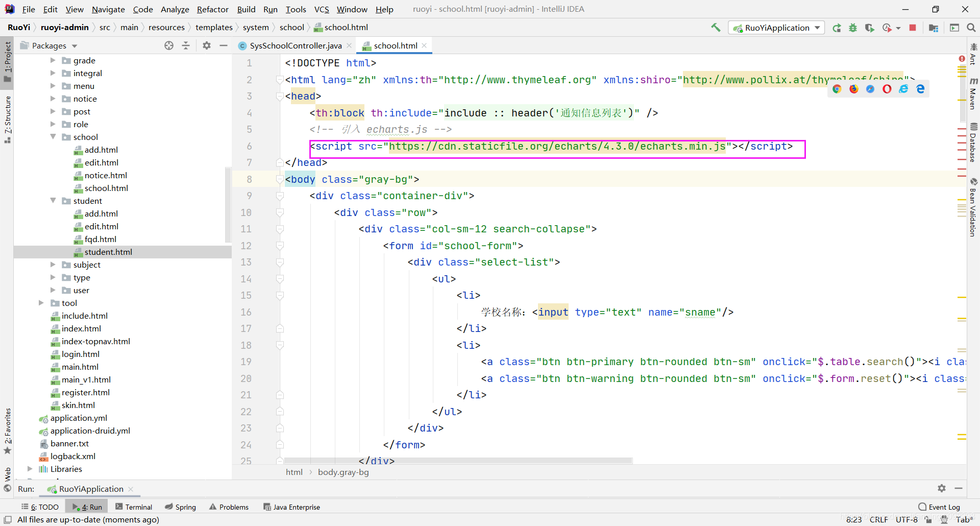The width and height of the screenshot is (980, 526).
Task: Stop the running application
Action: coord(913,28)
